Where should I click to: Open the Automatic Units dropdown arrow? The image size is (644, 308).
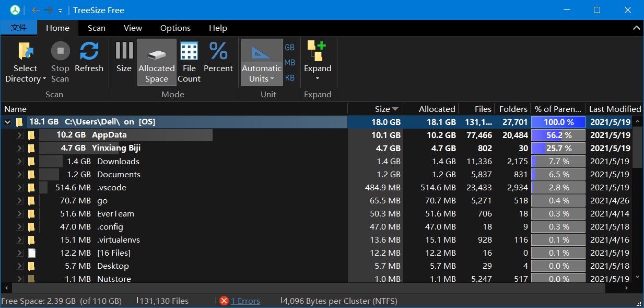(273, 79)
